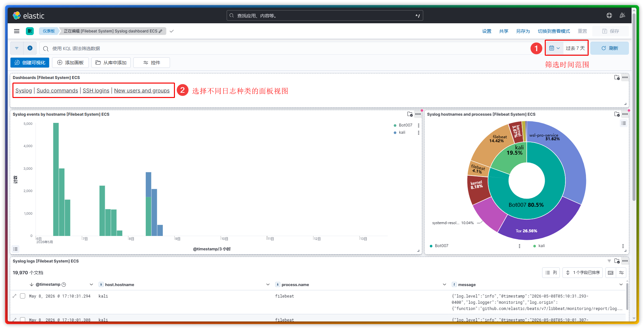Go to Dashboards breadcrumb

pyautogui.click(x=49, y=31)
